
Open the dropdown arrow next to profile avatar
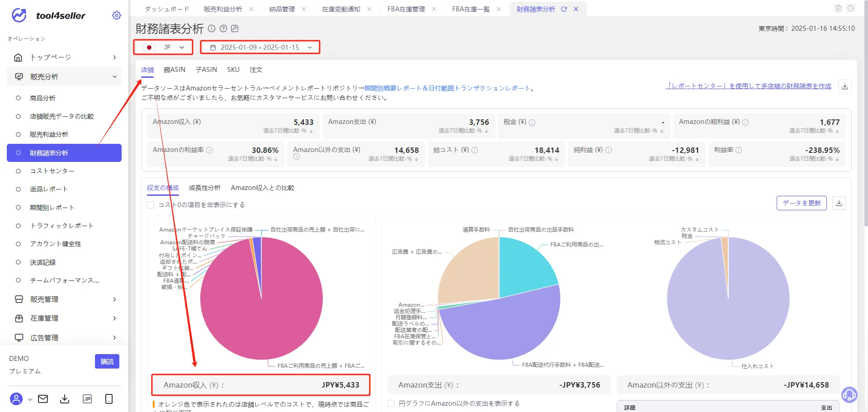pyautogui.click(x=30, y=399)
